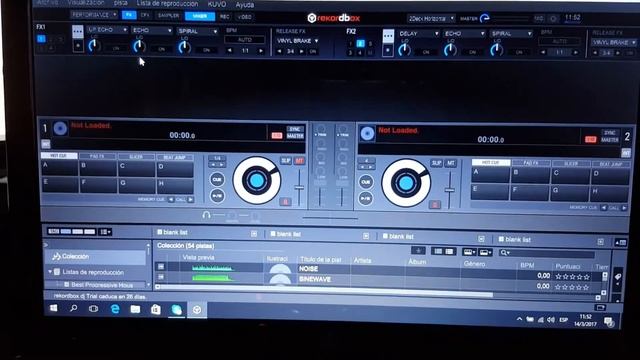This screenshot has height=360, width=640.
Task: Click the FX2 multi-mode dots icon
Action: 388,36
